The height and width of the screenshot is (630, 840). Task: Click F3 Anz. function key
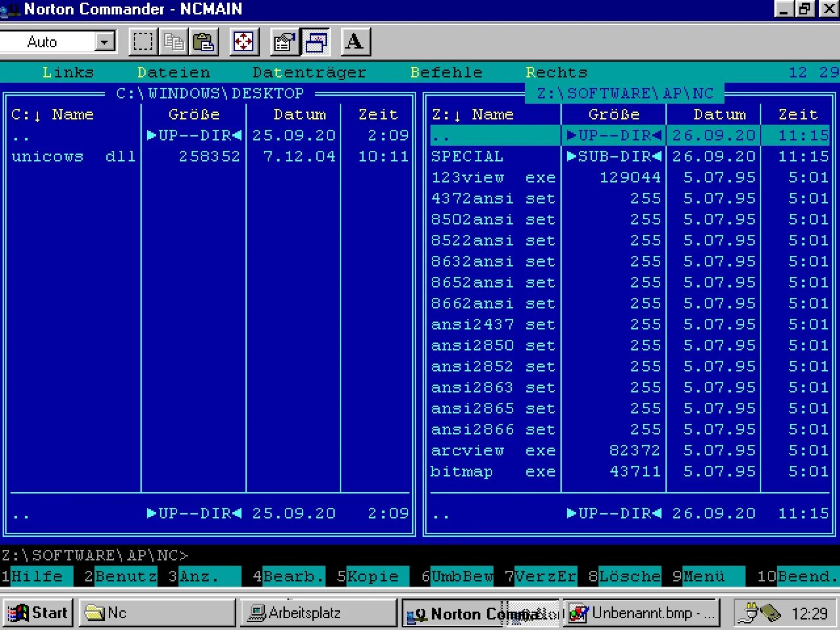205,576
